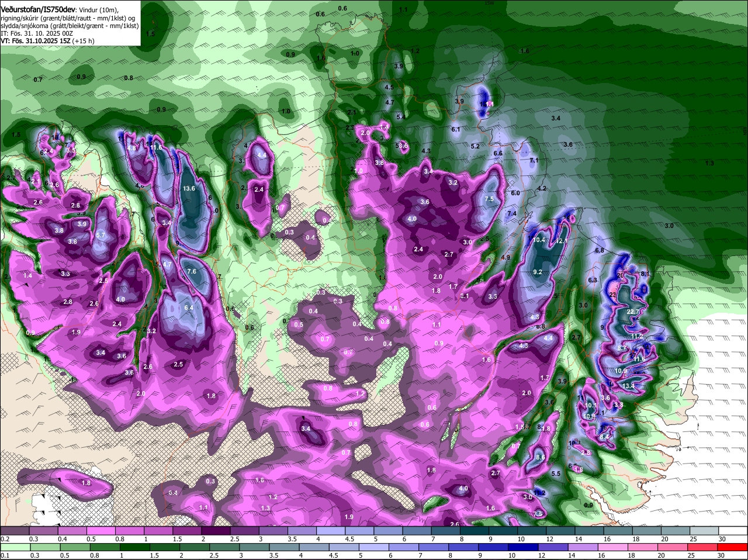This screenshot has width=748, height=560.
Task: Click the 13.4 precipitation value on the map
Action: 628,386
